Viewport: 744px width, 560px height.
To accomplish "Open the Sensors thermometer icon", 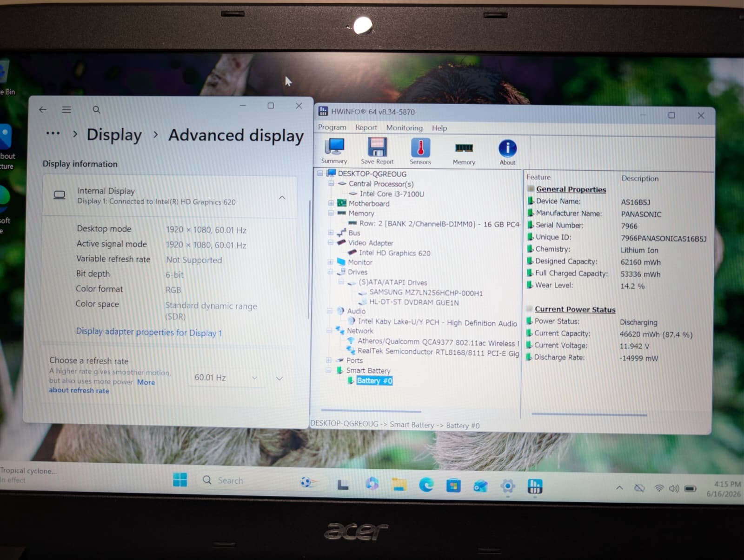I will click(x=420, y=151).
